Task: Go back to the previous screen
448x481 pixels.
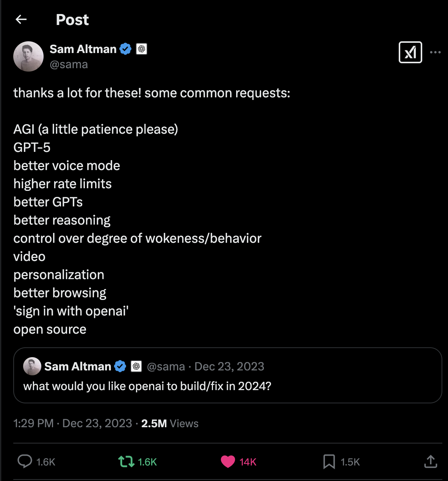Action: 21,19
